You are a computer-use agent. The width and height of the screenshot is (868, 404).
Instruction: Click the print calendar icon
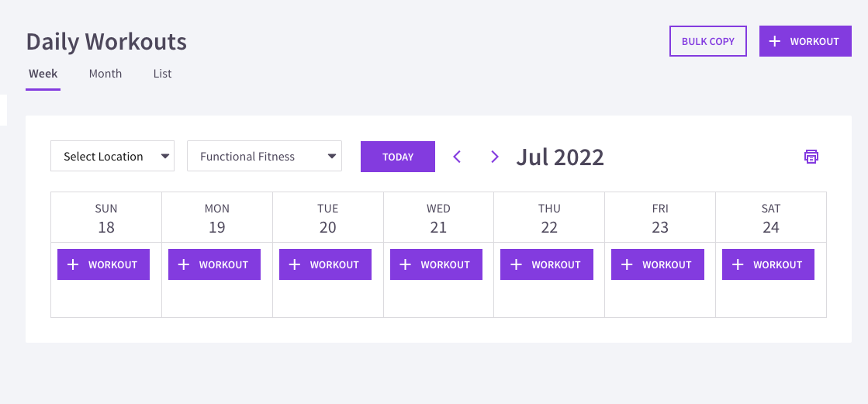811,157
